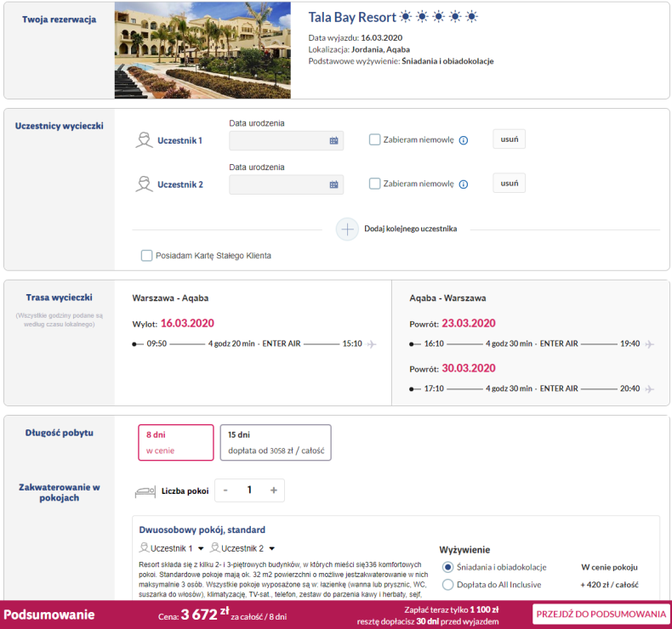The height and width of the screenshot is (629, 672).
Task: Click the plus icon to add participant
Action: pos(347,229)
